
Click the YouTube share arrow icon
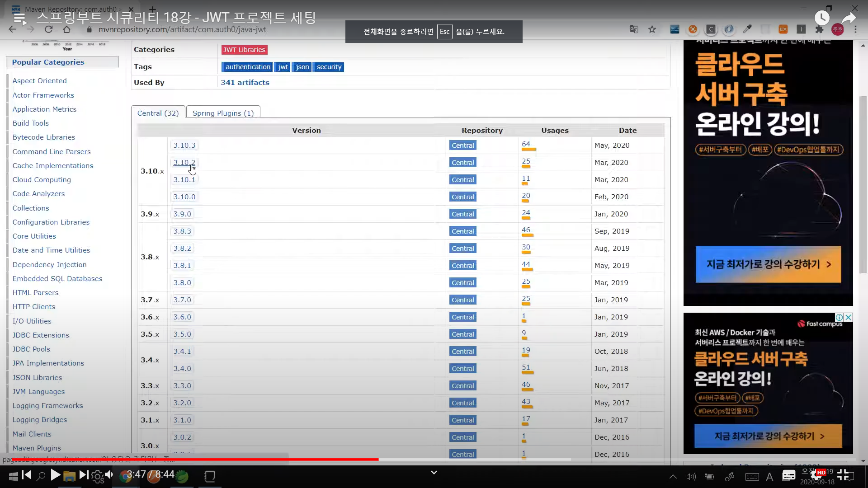pos(849,18)
